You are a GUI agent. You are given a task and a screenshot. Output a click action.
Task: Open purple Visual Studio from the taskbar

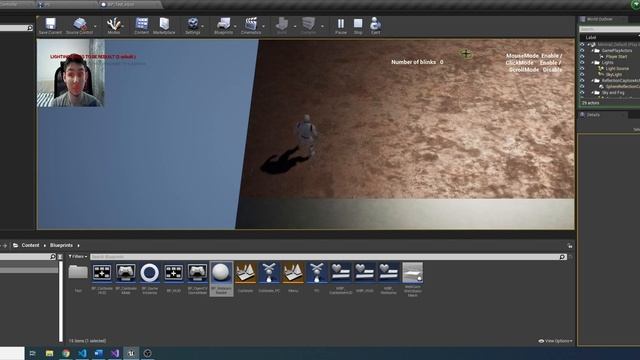[x=115, y=353]
